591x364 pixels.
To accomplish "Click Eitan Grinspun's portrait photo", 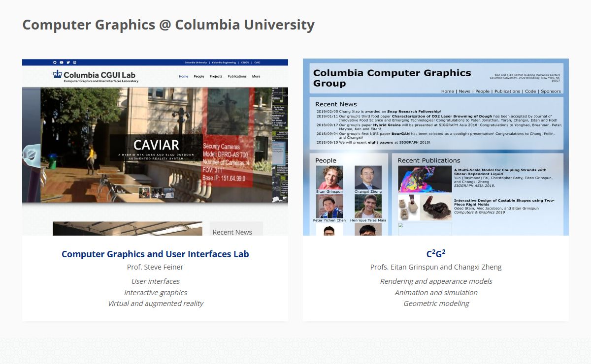I will 329,178.
